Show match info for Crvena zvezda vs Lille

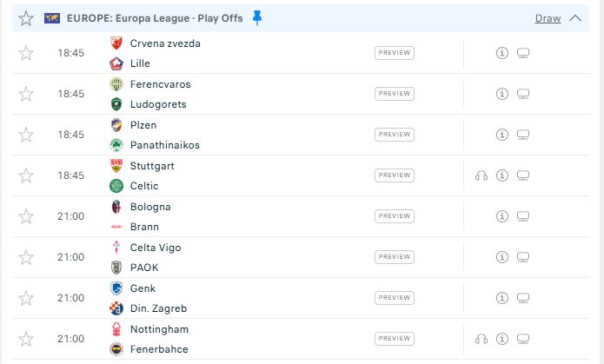click(502, 53)
